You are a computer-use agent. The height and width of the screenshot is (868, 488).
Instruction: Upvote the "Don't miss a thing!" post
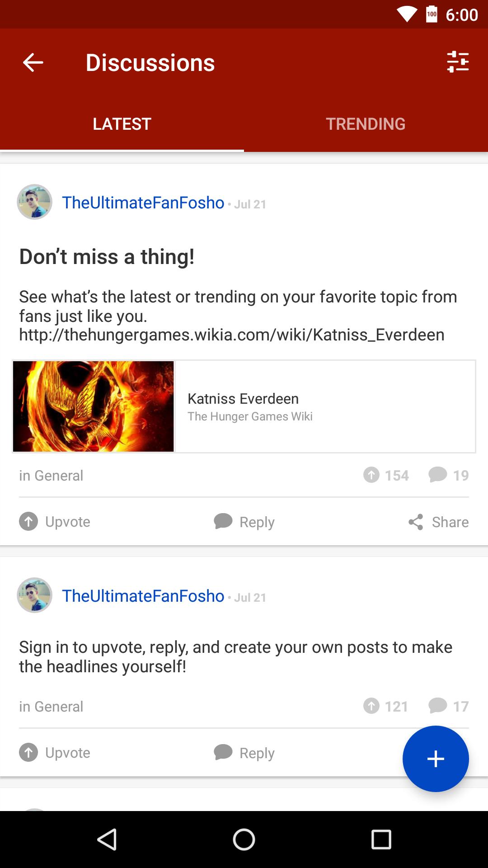(55, 522)
